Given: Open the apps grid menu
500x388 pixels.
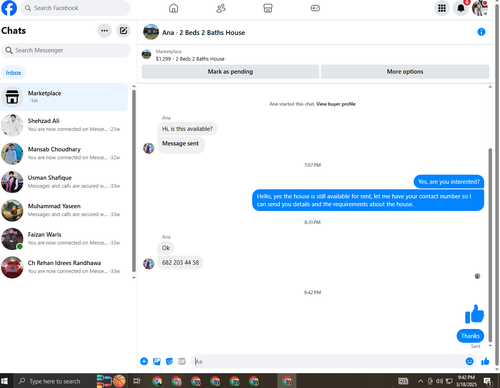Looking at the screenshot, I should tap(442, 8).
